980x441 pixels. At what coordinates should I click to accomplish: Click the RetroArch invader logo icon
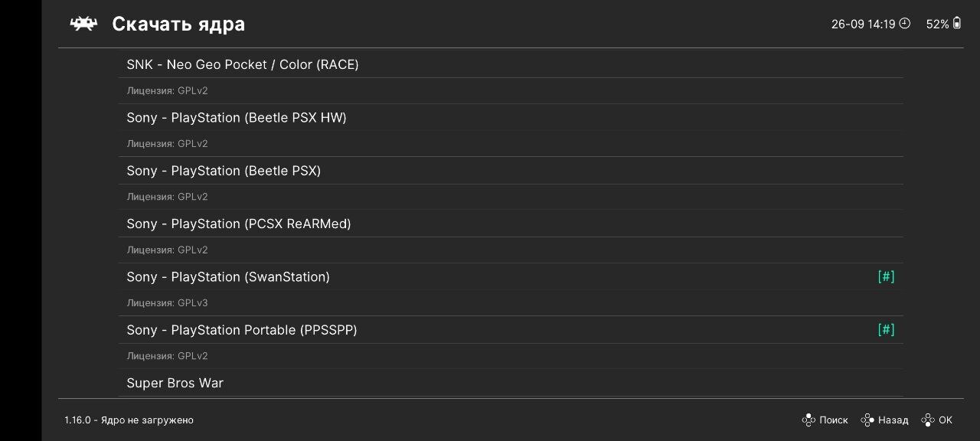click(x=83, y=24)
